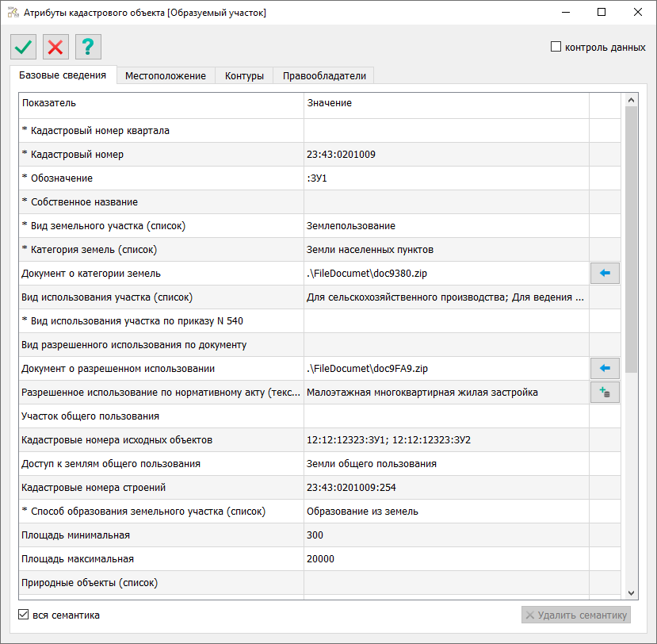Click blue arrow beside doc9FA9.zip
Image resolution: width=657 pixels, height=644 pixels.
(x=605, y=369)
